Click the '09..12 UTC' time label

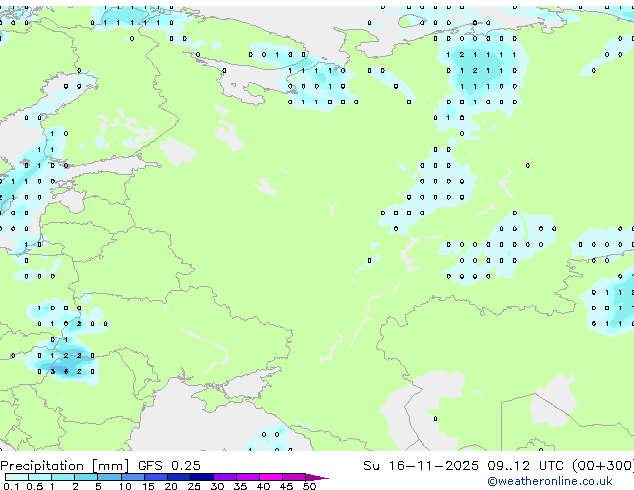(x=525, y=466)
